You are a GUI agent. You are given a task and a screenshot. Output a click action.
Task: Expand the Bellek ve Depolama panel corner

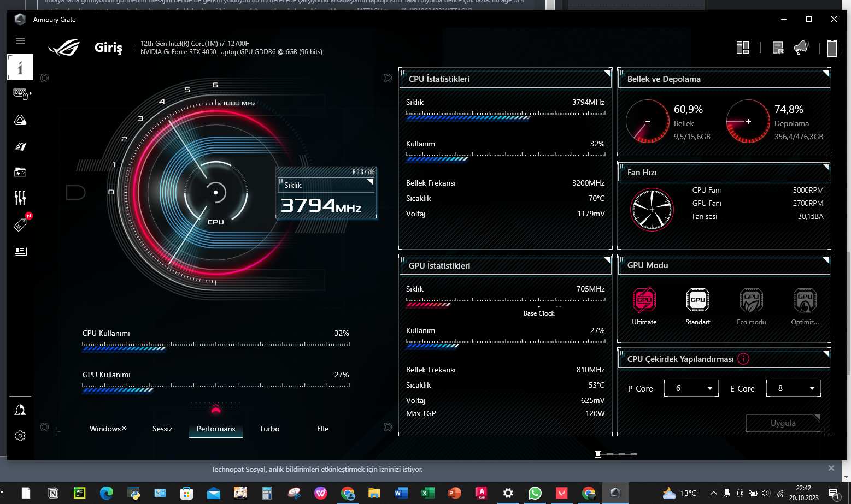point(826,73)
